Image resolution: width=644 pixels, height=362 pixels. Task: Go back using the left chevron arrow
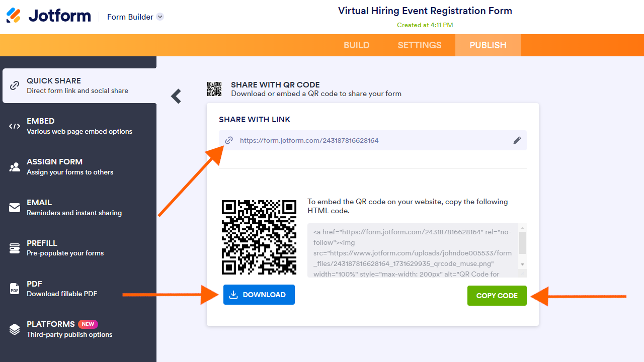[x=176, y=96]
